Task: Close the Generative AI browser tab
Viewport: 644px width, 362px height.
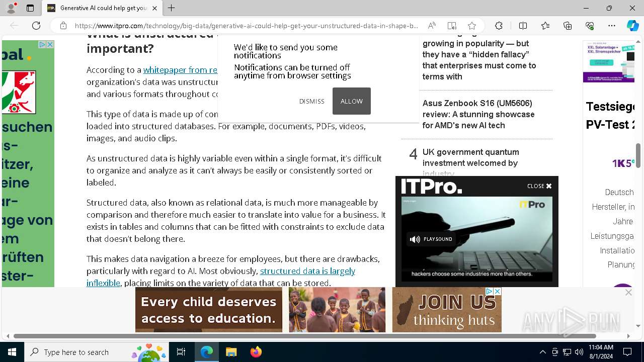Action: pyautogui.click(x=154, y=8)
